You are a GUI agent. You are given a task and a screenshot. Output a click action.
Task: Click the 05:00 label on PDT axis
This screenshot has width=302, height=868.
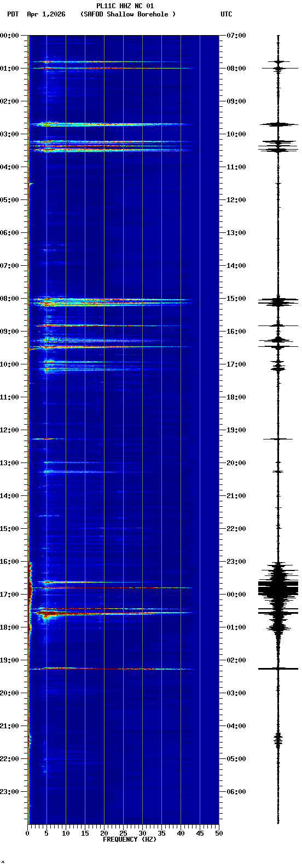pyautogui.click(x=9, y=200)
